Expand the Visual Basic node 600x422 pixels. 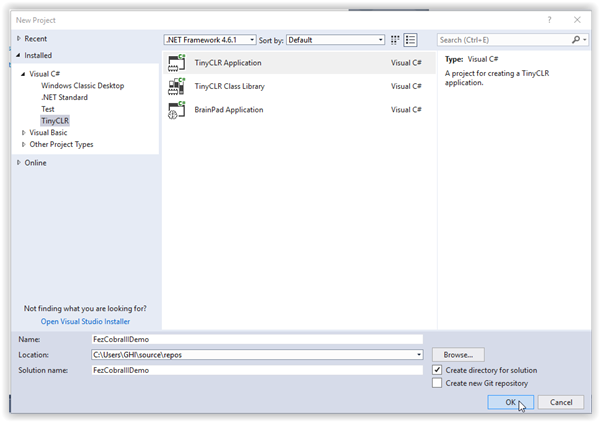coord(23,132)
